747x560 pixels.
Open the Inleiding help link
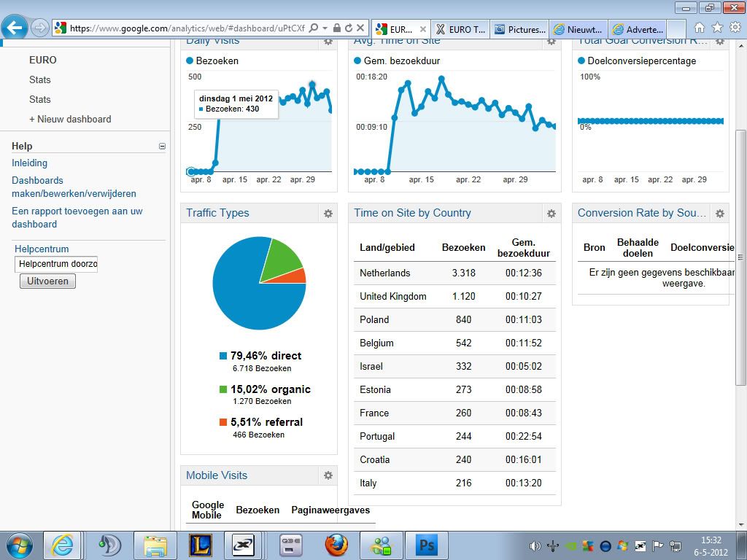click(x=29, y=163)
